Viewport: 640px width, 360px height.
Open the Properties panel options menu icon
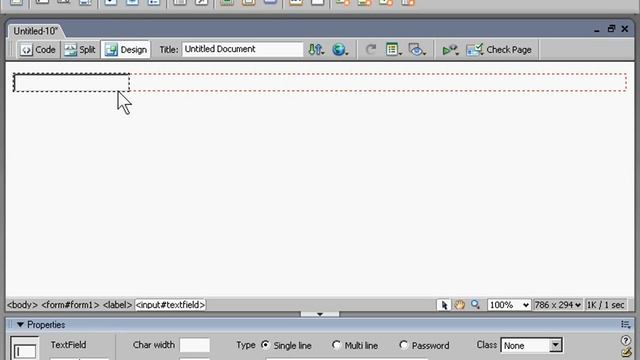[625, 324]
